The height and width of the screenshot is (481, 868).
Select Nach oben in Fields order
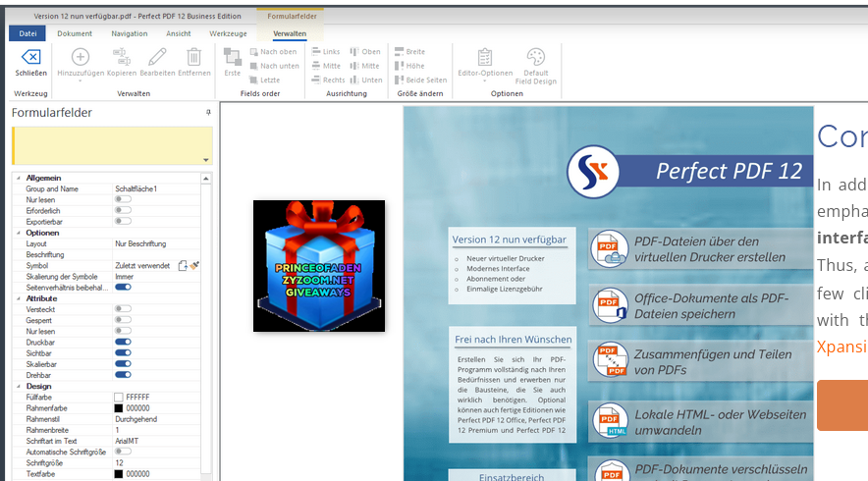click(273, 51)
